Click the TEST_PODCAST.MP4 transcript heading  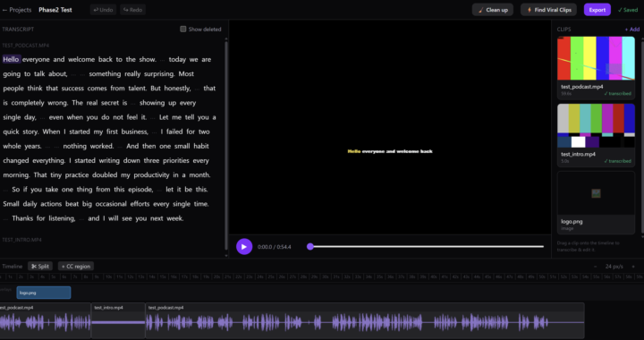tap(25, 46)
